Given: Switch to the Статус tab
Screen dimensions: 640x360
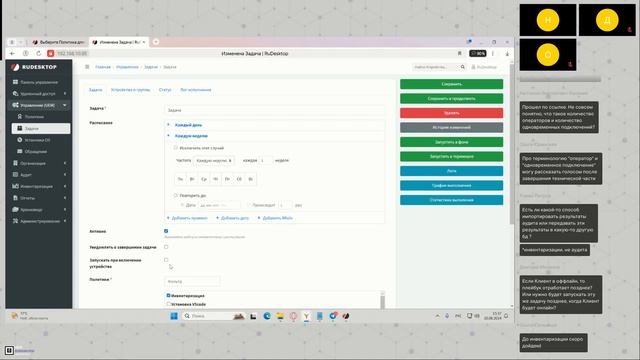Looking at the screenshot, I should [165, 89].
